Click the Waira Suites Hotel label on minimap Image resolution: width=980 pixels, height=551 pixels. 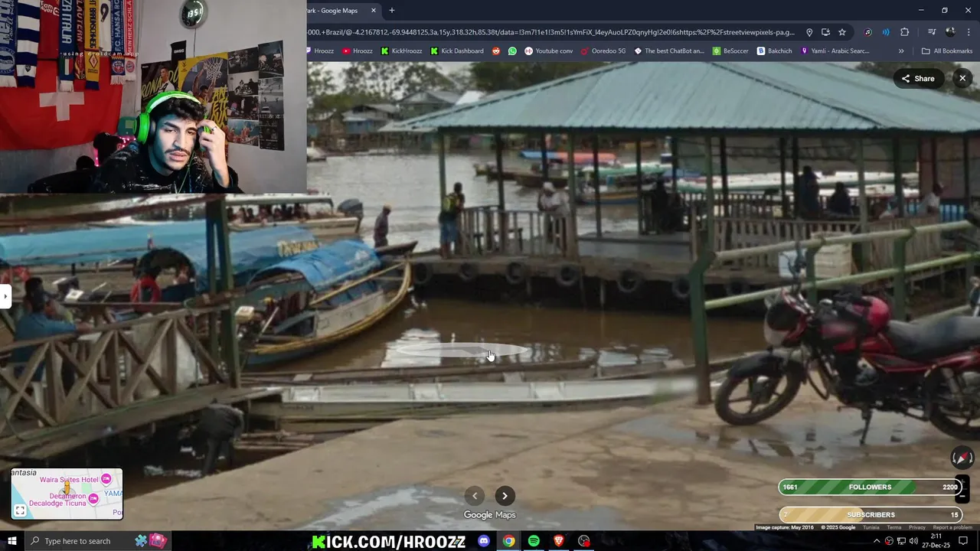69,480
